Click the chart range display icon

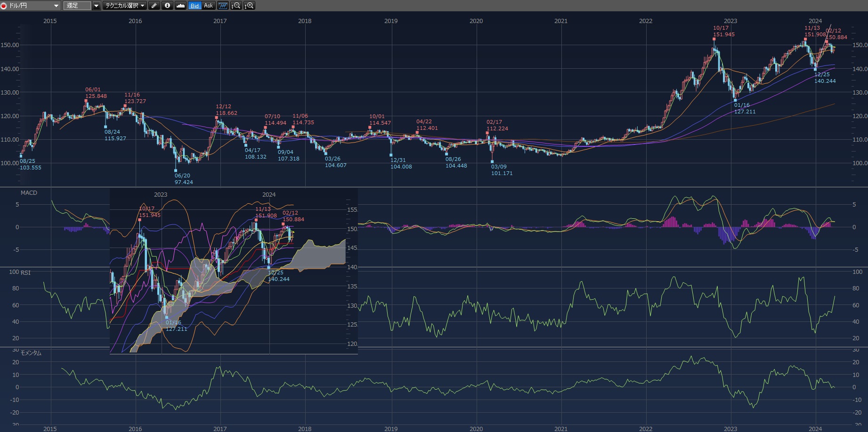tap(223, 6)
